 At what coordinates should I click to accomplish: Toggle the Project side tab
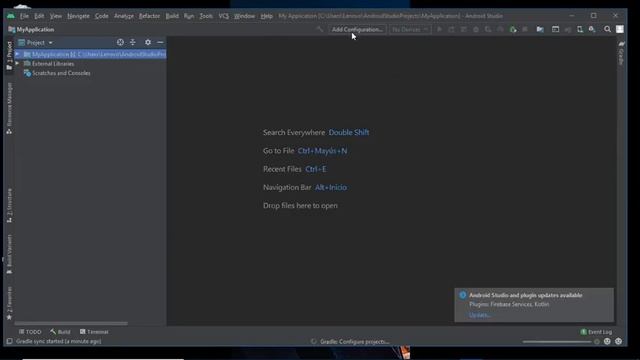point(9,55)
